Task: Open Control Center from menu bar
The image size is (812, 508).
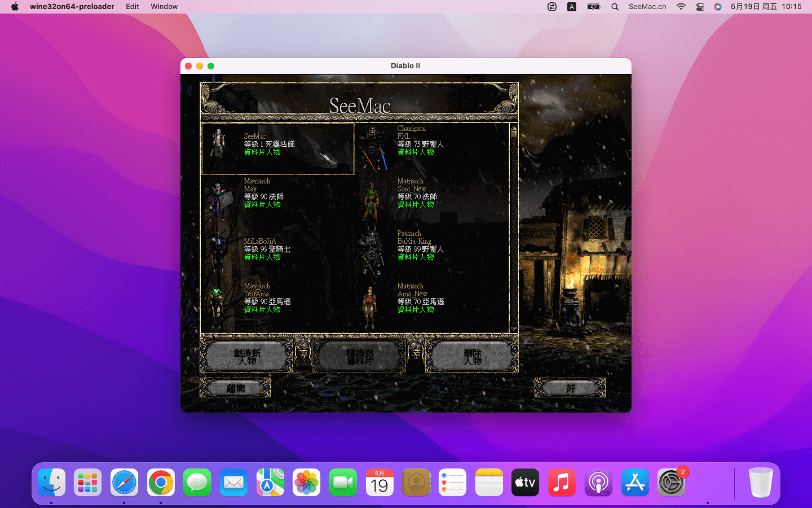Action: coord(700,7)
